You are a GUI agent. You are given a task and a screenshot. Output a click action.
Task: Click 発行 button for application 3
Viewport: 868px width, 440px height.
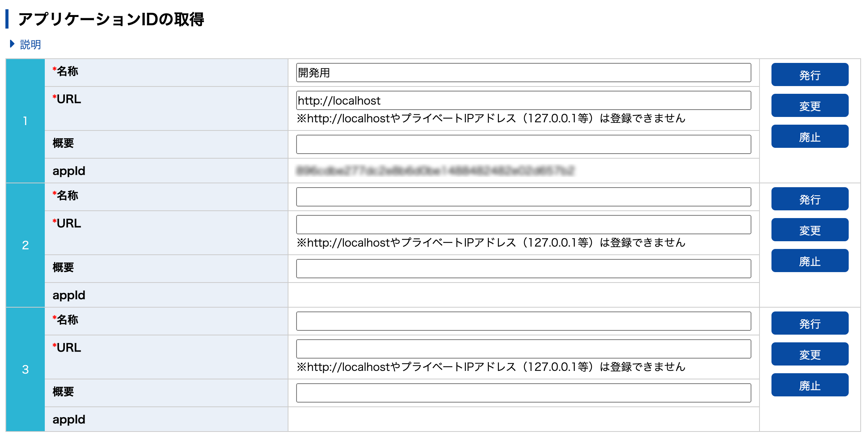[x=809, y=323]
